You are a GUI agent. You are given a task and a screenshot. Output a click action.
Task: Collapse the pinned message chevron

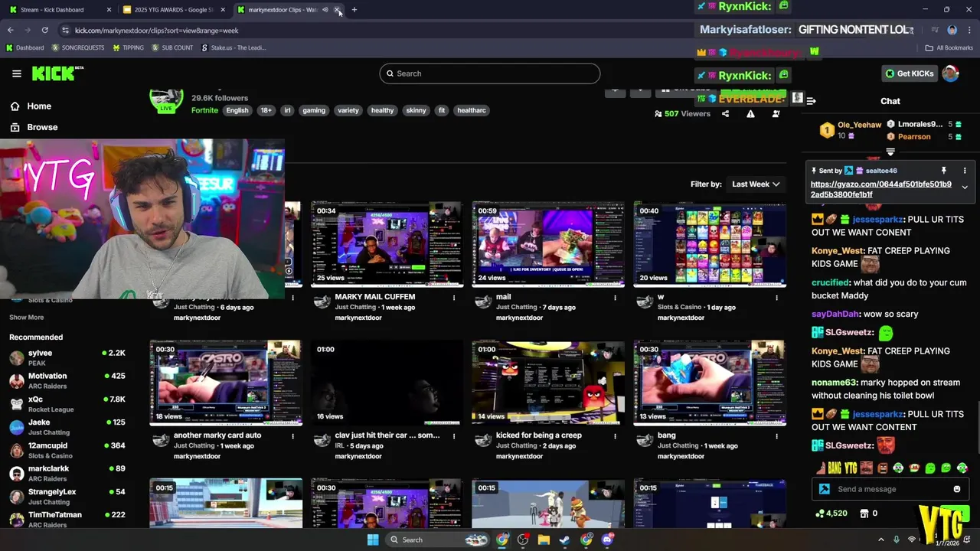965,187
